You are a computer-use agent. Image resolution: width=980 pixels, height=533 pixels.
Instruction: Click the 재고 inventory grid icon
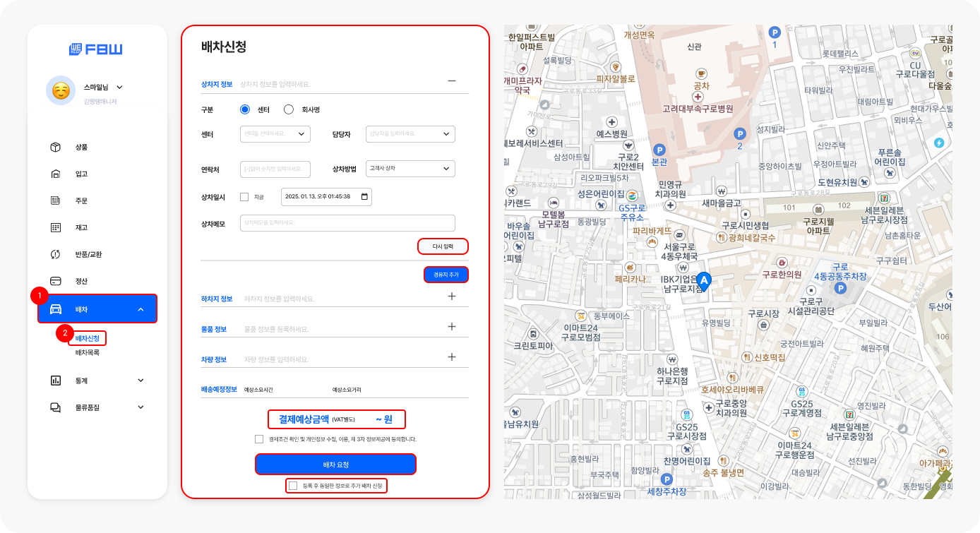click(x=55, y=227)
